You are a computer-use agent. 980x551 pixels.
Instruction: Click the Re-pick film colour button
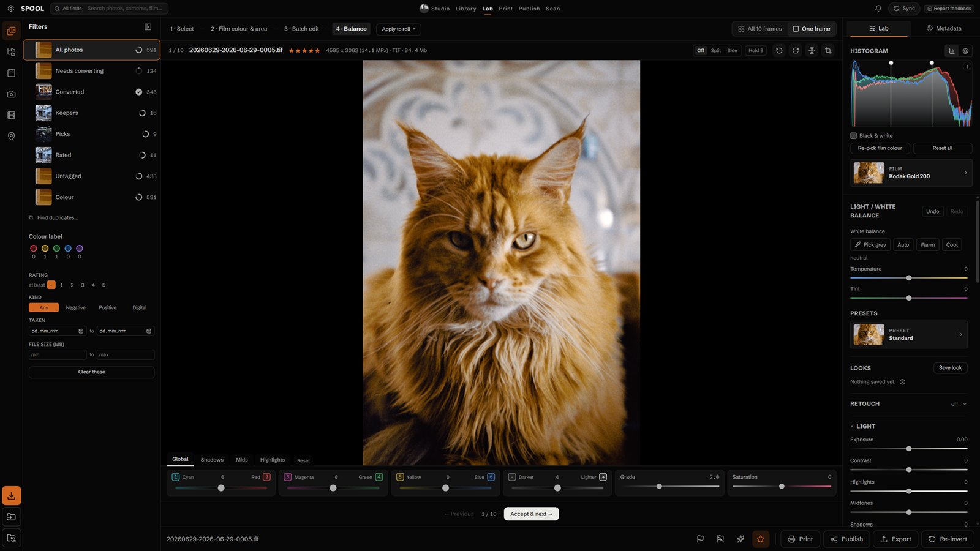880,148
